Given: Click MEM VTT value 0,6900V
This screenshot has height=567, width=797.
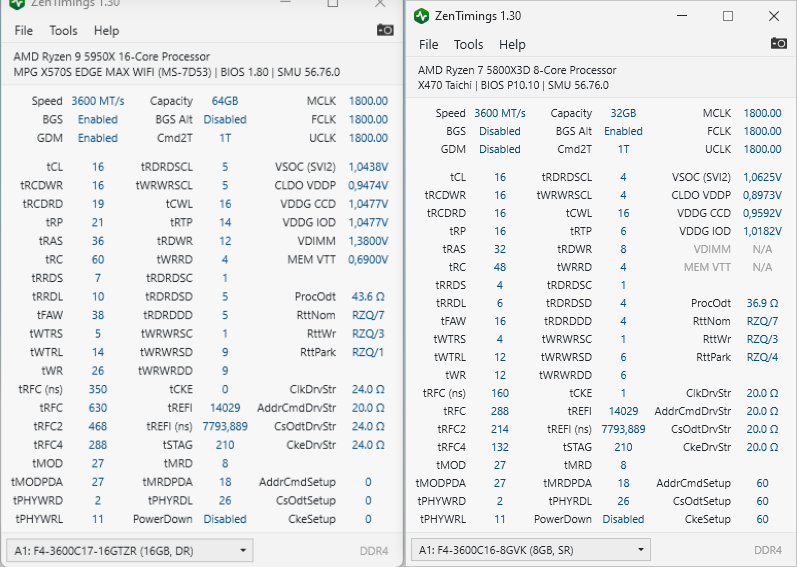Looking at the screenshot, I should [x=368, y=259].
